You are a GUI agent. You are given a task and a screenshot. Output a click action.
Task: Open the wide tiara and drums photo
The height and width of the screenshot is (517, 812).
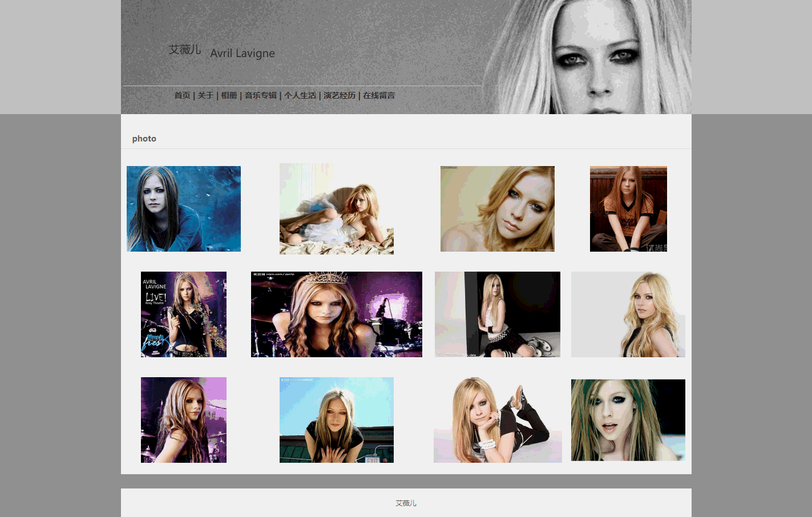tap(337, 314)
